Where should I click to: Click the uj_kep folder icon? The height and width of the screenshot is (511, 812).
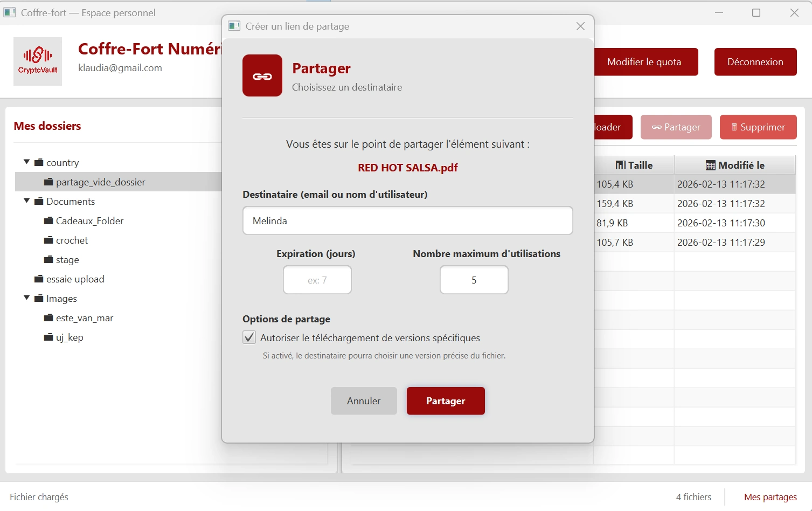(48, 337)
